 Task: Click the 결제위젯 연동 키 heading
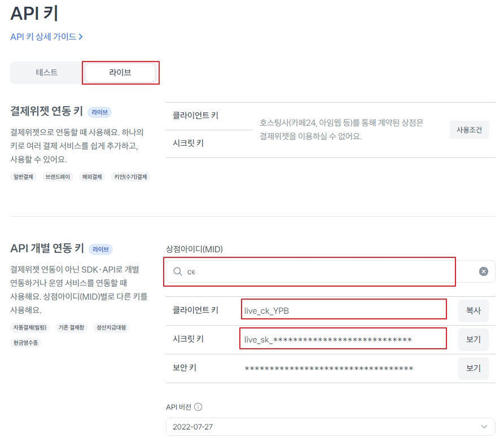tap(47, 111)
